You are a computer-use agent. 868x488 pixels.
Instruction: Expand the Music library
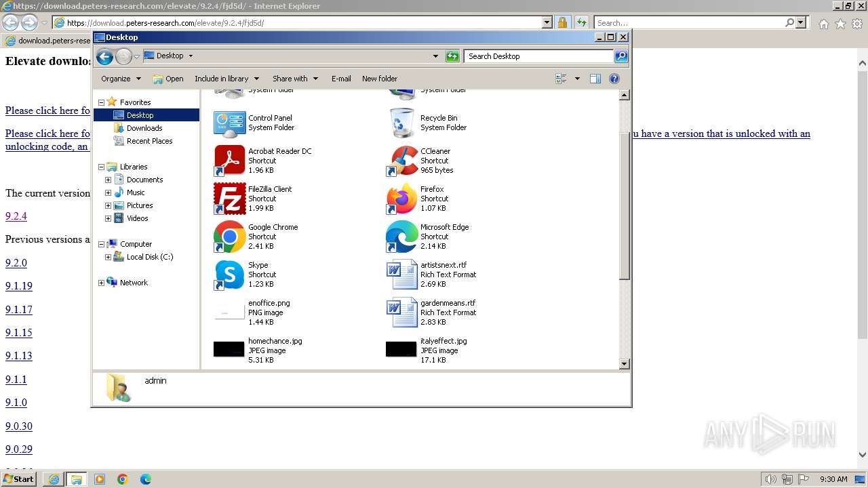tap(108, 192)
